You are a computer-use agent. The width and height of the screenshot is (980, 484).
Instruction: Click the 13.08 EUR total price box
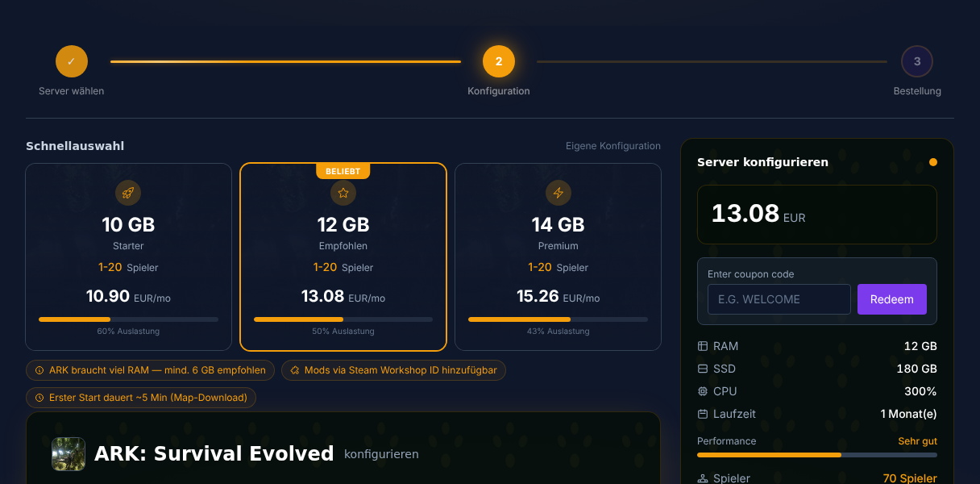coord(817,215)
